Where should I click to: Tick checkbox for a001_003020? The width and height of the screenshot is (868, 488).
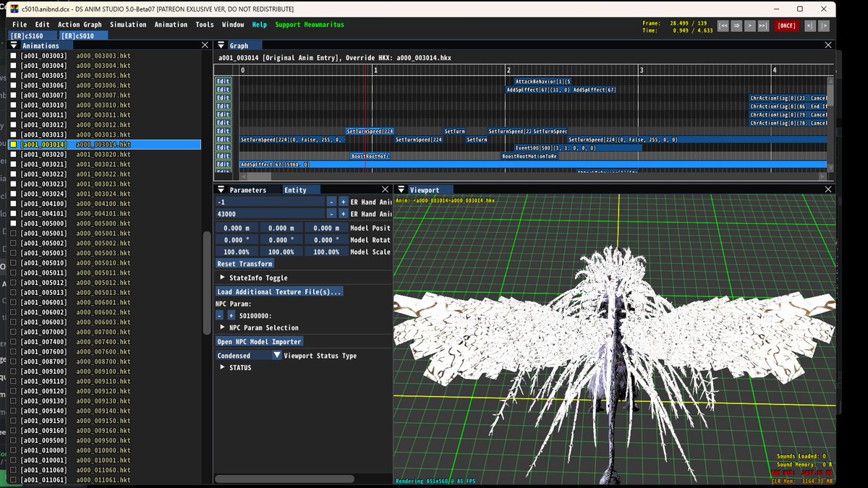[12, 155]
